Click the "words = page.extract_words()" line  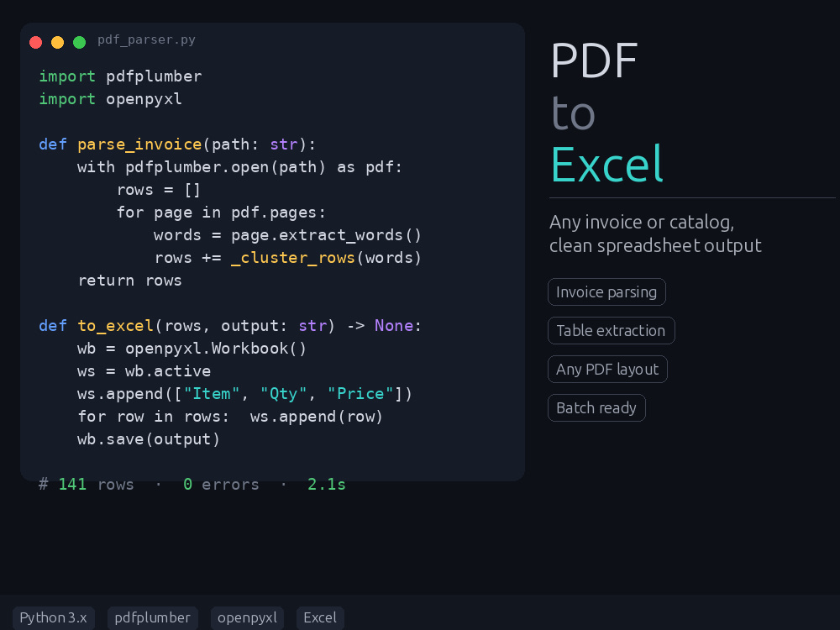click(287, 235)
